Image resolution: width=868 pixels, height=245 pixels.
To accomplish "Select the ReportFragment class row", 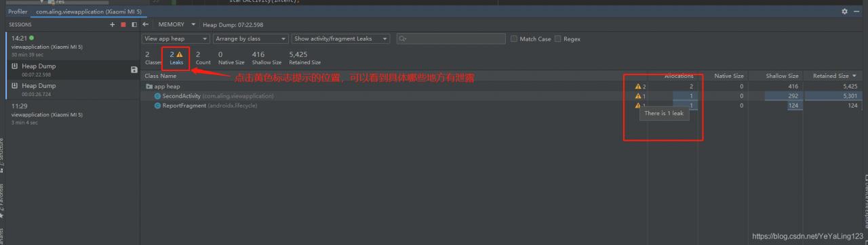I will (x=502, y=106).
